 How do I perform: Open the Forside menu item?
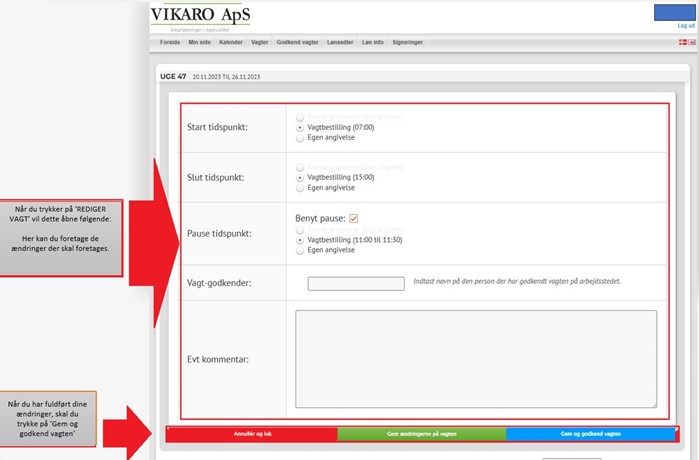pos(170,43)
